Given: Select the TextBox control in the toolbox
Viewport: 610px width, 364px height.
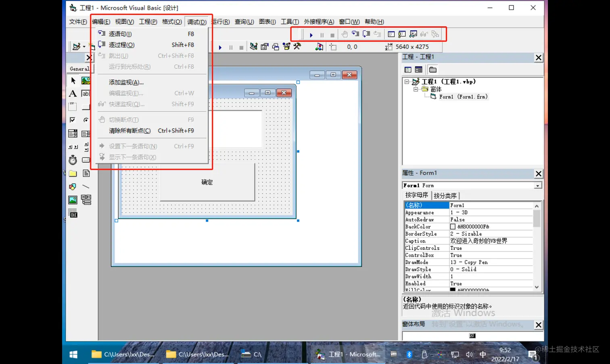Looking at the screenshot, I should coord(86,94).
